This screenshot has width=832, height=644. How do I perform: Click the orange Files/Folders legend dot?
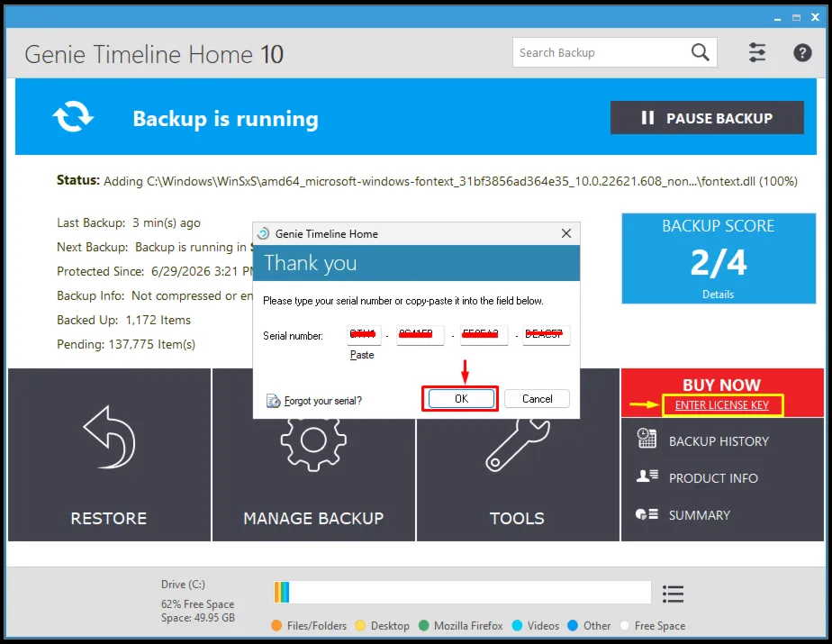click(276, 625)
